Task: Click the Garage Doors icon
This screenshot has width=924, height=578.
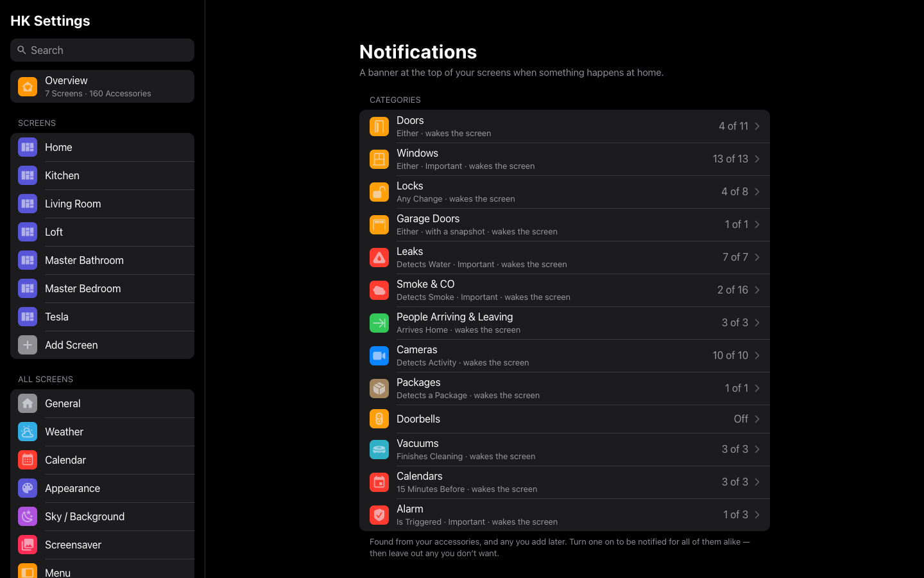Action: 379,225
